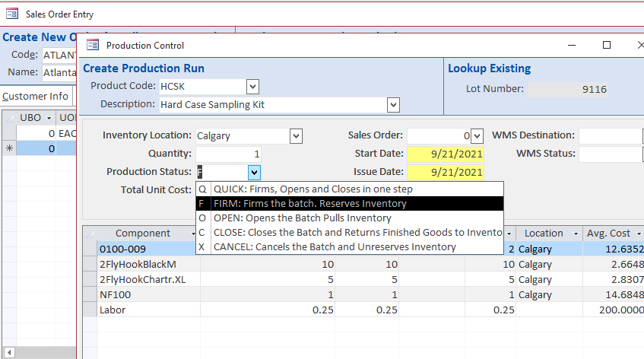The width and height of the screenshot is (644, 359).
Task: Click the select-all corner of components grid
Action: tap(90, 234)
